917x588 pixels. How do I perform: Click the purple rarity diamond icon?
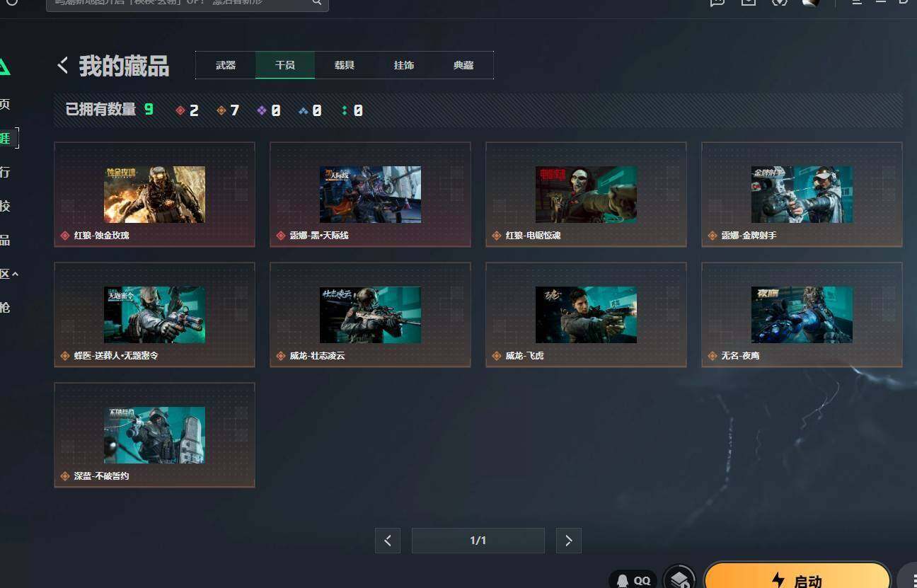262,110
